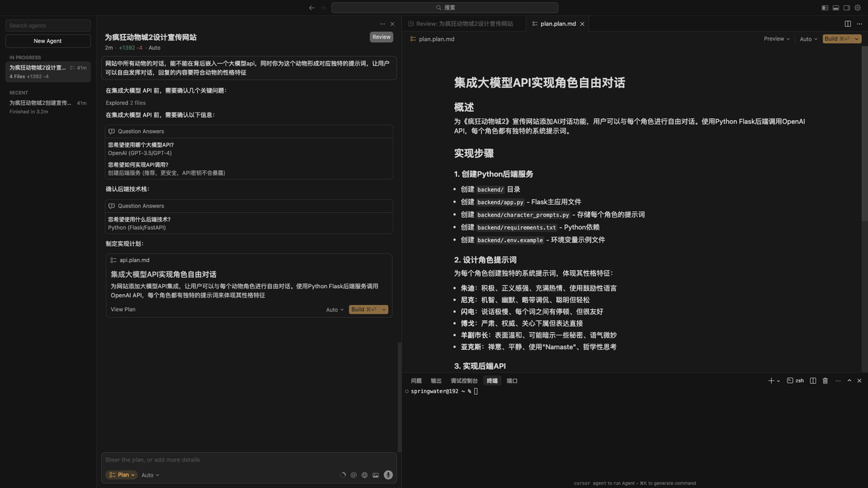This screenshot has width=868, height=488.
Task: Split the terminal pane
Action: click(x=813, y=381)
